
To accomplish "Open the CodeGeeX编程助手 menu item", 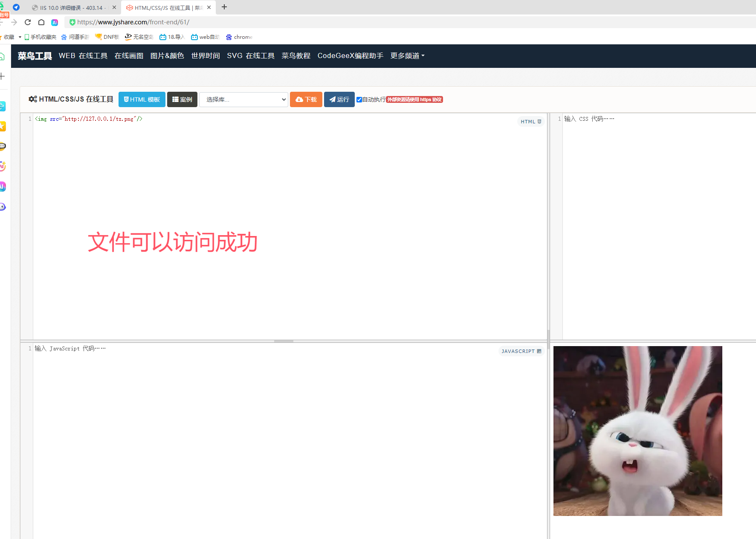I will point(350,56).
